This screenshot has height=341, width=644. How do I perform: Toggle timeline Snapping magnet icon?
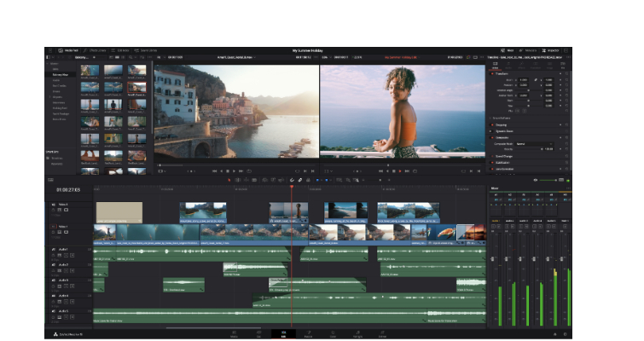coord(292,180)
